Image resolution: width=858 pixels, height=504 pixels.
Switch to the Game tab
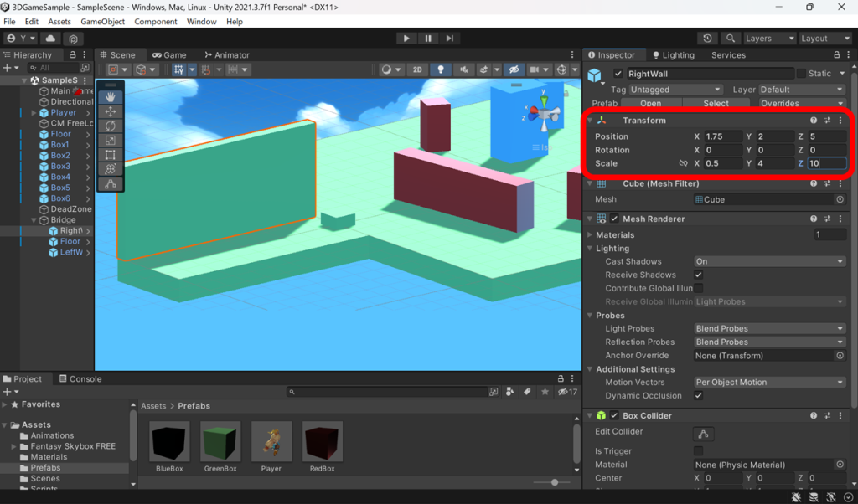[171, 54]
